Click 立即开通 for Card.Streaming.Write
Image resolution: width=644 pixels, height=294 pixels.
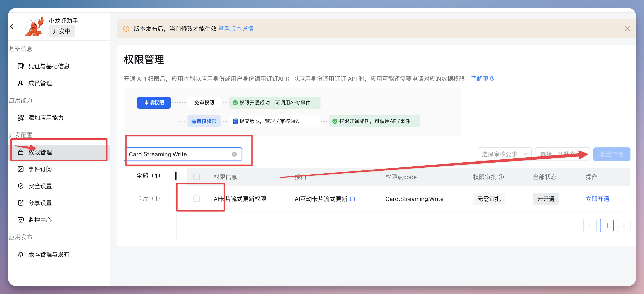click(x=597, y=199)
